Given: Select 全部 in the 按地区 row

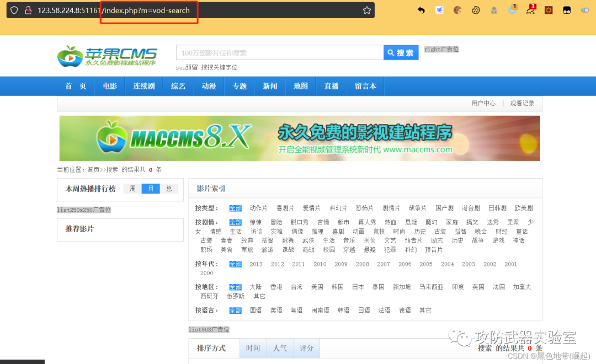Looking at the screenshot, I should 235,287.
